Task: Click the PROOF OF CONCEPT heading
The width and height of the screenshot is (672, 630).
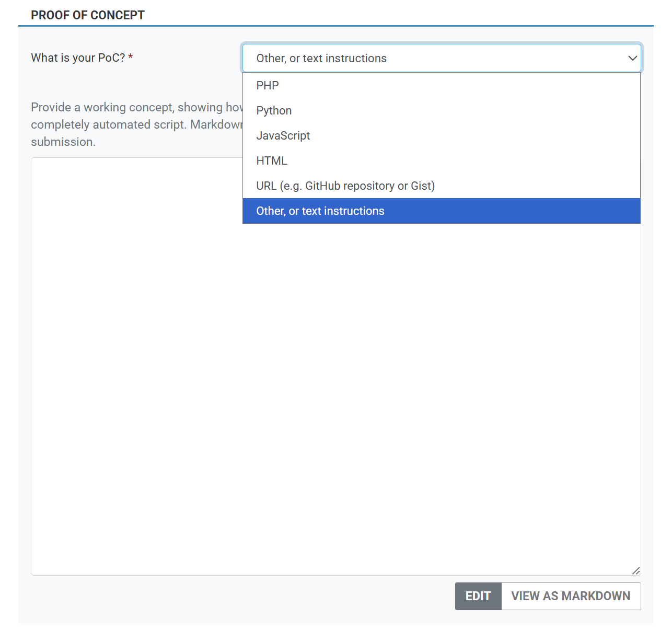Action: pyautogui.click(x=88, y=15)
